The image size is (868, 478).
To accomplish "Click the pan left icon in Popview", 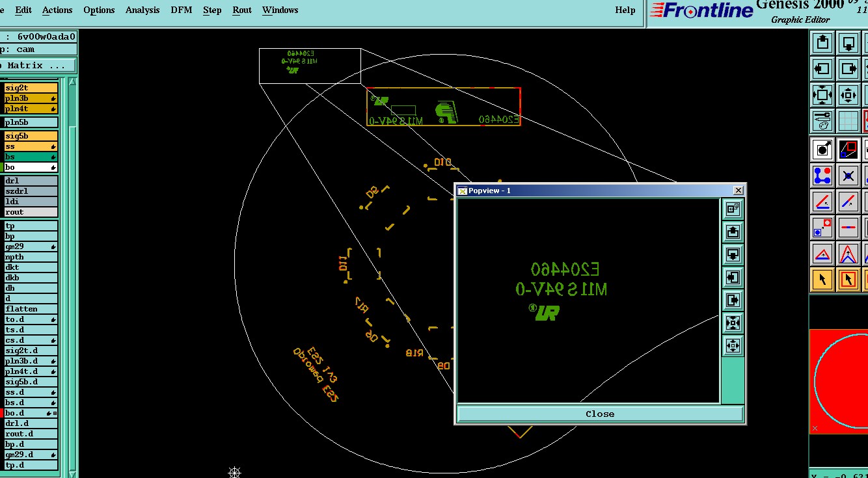I will click(733, 277).
